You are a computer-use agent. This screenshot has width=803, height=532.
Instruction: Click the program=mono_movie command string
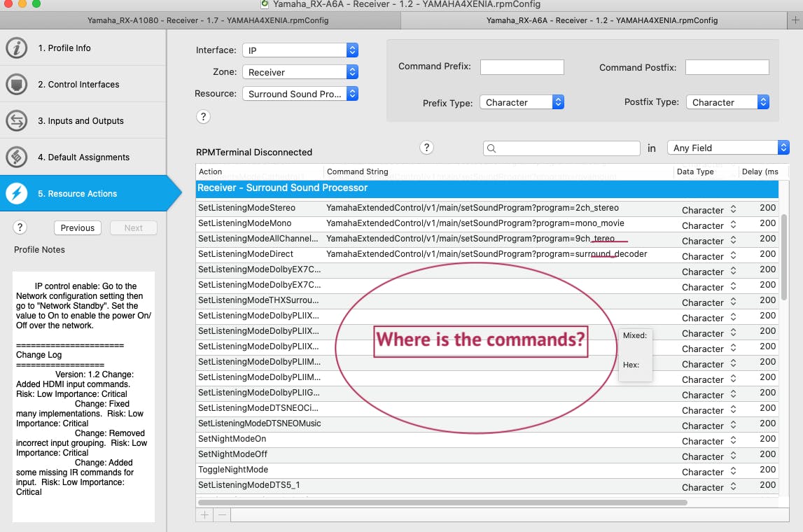coord(475,223)
